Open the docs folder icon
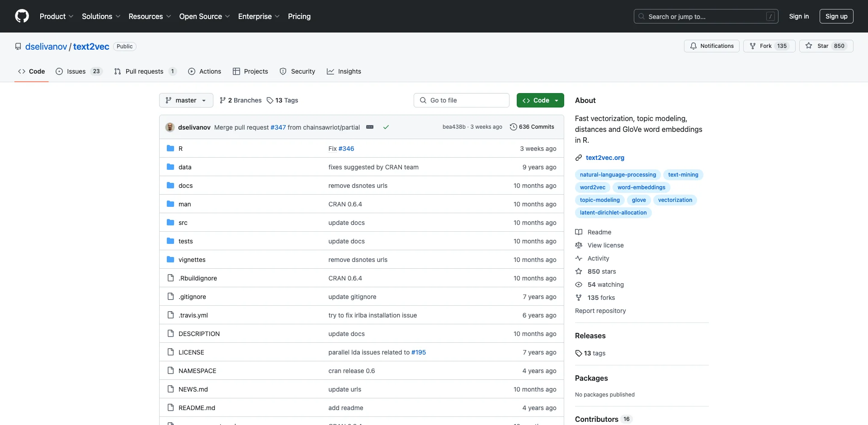The width and height of the screenshot is (868, 425). coord(170,186)
